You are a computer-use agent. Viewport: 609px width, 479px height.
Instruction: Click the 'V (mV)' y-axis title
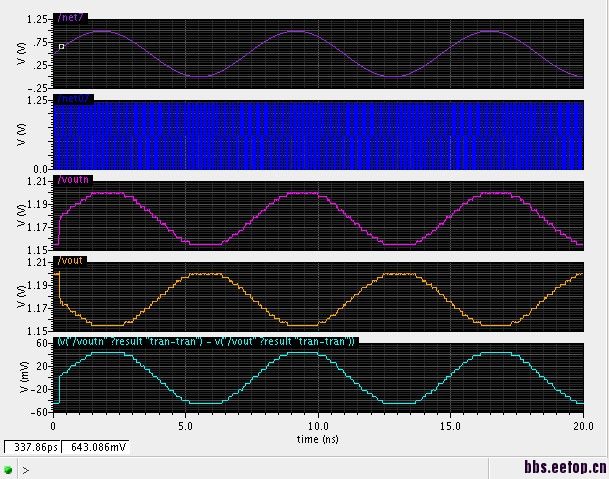pos(24,377)
